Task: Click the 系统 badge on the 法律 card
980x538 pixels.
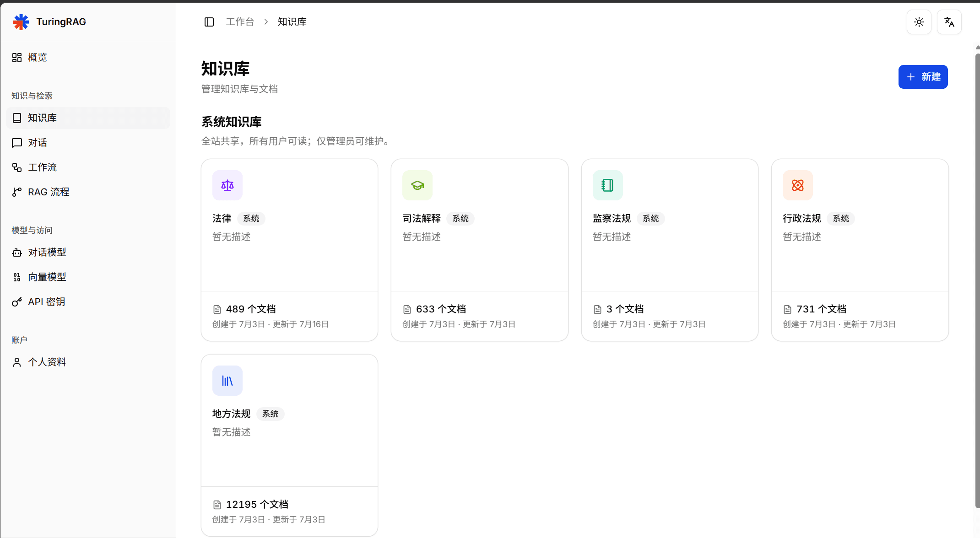Action: coord(251,219)
